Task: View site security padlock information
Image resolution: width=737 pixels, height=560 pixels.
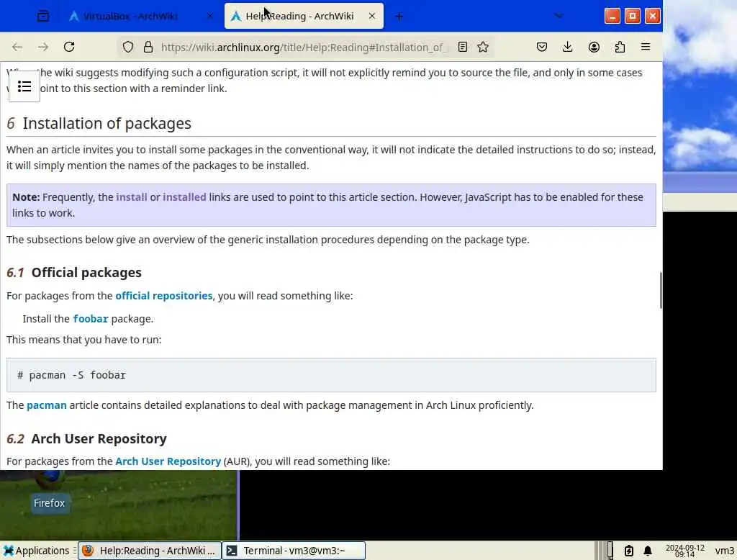Action: pos(148,47)
